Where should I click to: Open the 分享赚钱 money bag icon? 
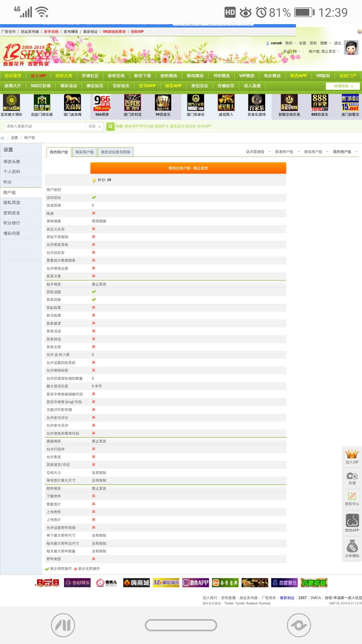pos(352,548)
